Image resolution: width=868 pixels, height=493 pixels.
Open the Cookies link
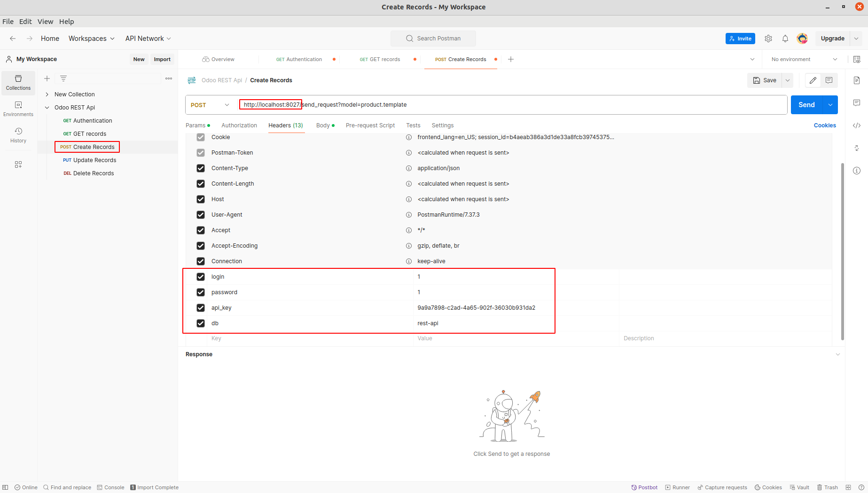tap(825, 125)
